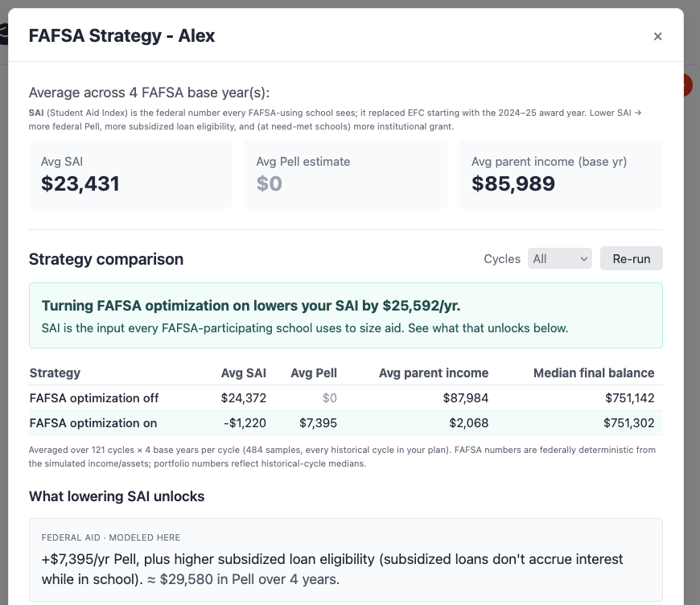The width and height of the screenshot is (700, 605).
Task: Click the SAI lowering banner headline
Action: (x=251, y=306)
